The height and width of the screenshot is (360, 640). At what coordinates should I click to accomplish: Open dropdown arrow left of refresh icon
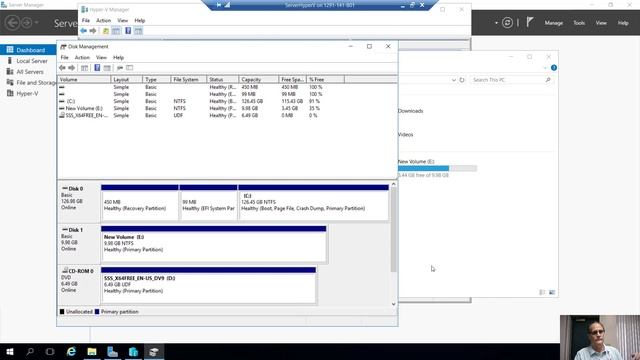click(x=496, y=23)
